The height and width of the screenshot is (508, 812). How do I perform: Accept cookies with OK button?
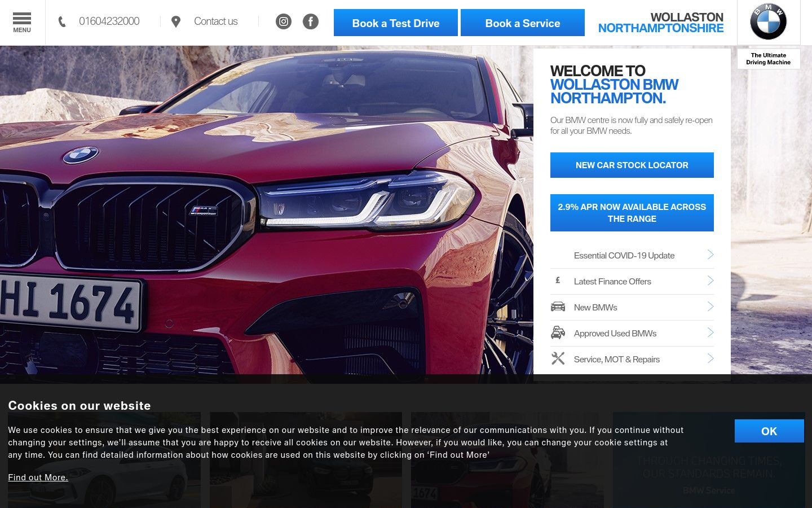(769, 431)
